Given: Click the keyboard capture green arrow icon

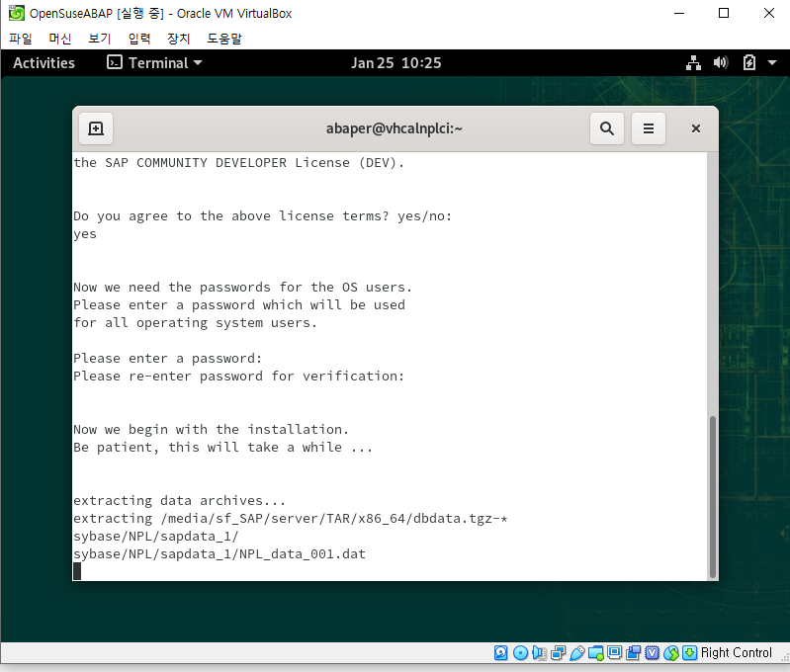Looking at the screenshot, I should pyautogui.click(x=690, y=653).
